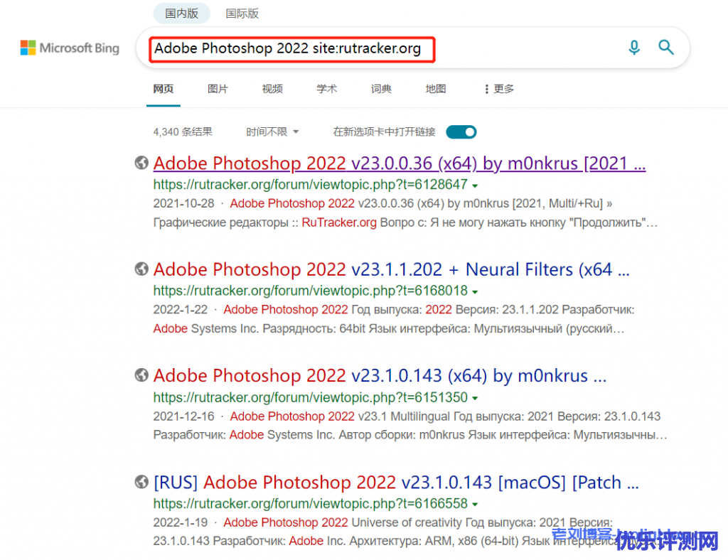Image resolution: width=728 pixels, height=560 pixels.
Task: Click the search query input field
Action: (x=384, y=48)
